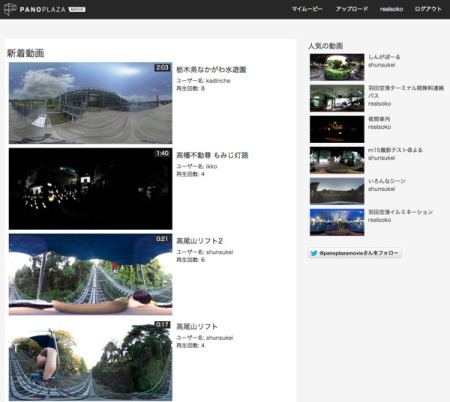Click the Twitter bird icon
450x402 pixels.
[314, 253]
